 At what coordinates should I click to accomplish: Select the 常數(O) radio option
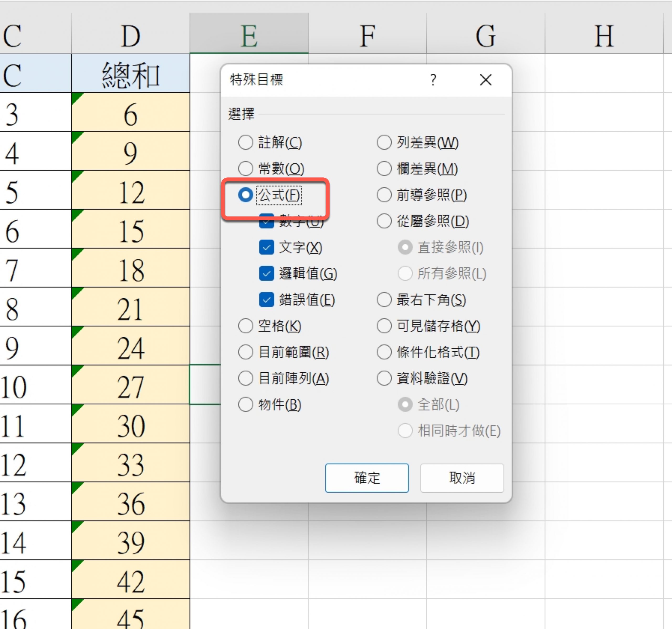(246, 168)
